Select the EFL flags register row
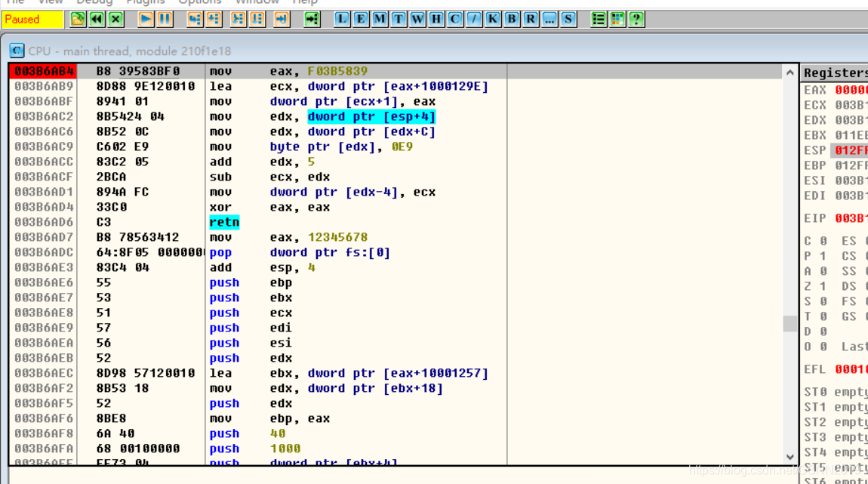 pyautogui.click(x=835, y=369)
